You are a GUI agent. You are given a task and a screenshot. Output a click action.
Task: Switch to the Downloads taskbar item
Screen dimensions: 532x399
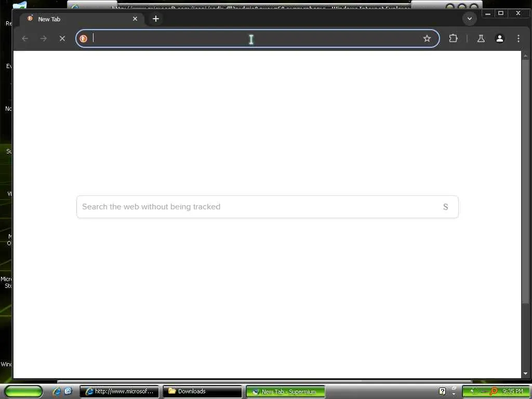(202, 391)
